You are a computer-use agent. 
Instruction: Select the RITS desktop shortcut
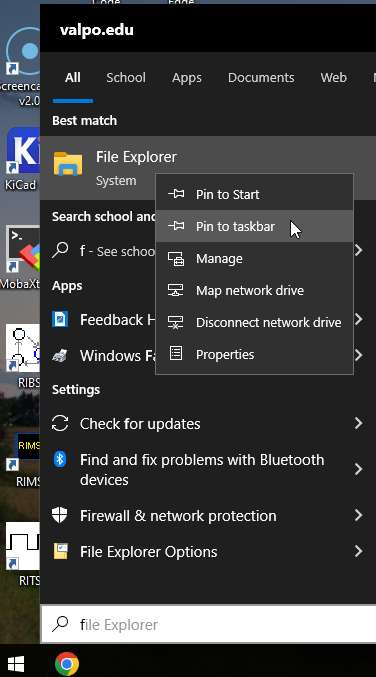[x=23, y=554]
